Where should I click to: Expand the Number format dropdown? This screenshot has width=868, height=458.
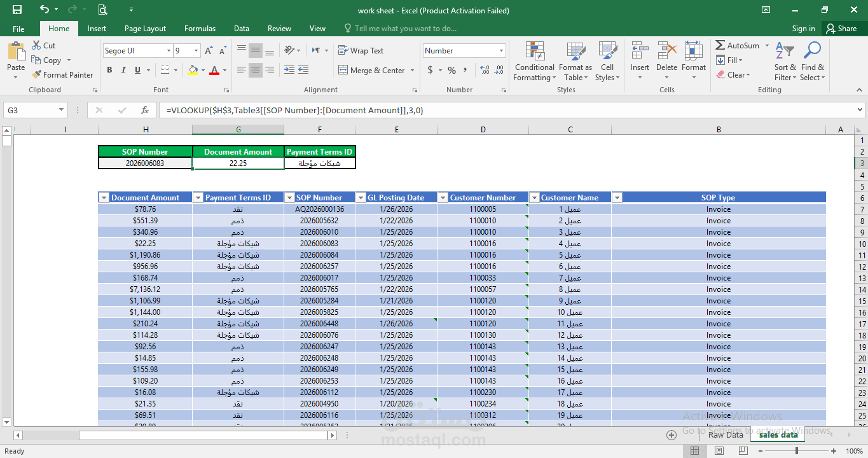click(x=501, y=51)
